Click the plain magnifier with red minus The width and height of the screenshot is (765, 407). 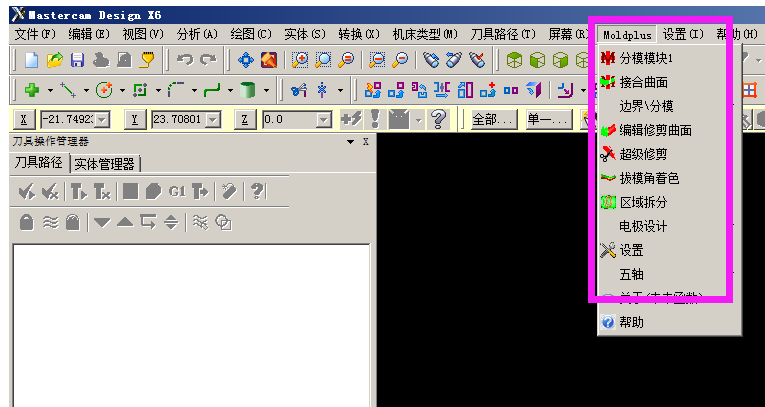[x=400, y=60]
